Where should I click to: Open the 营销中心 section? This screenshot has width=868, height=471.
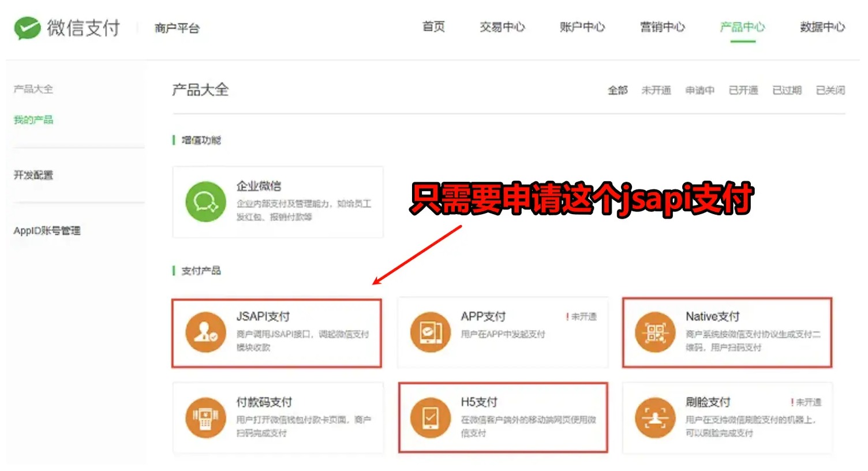point(663,27)
